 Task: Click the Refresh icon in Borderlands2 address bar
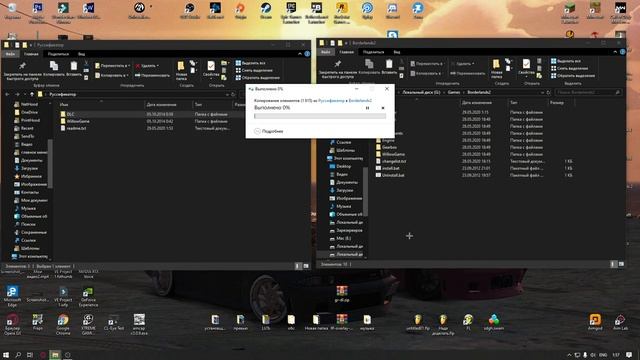[x=549, y=93]
